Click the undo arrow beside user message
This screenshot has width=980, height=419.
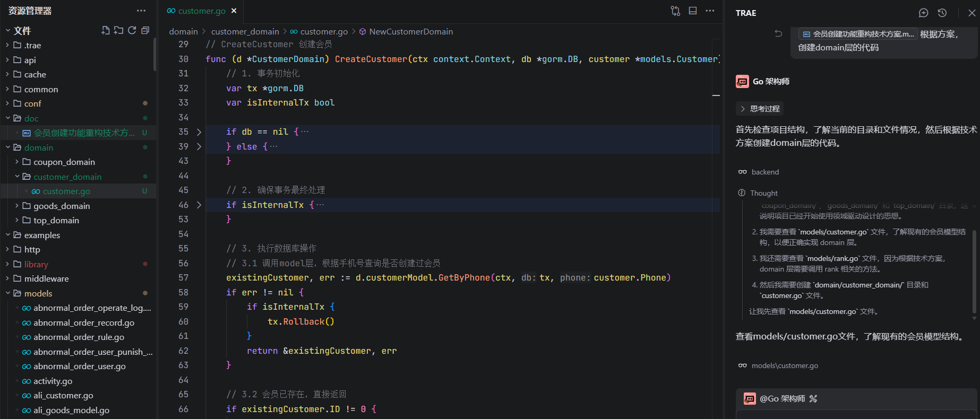point(778,33)
